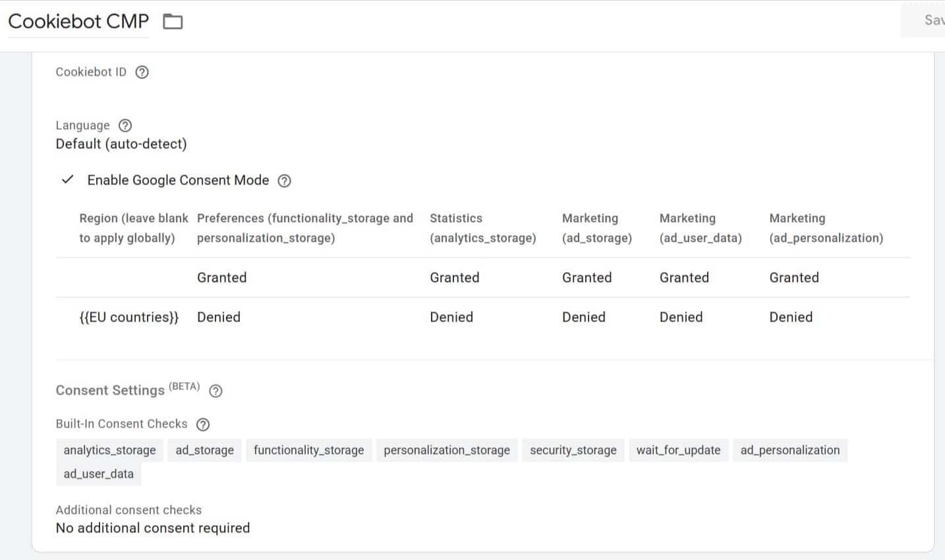Select the personalization_storage consent chip
The image size is (945, 560).
[x=447, y=450]
